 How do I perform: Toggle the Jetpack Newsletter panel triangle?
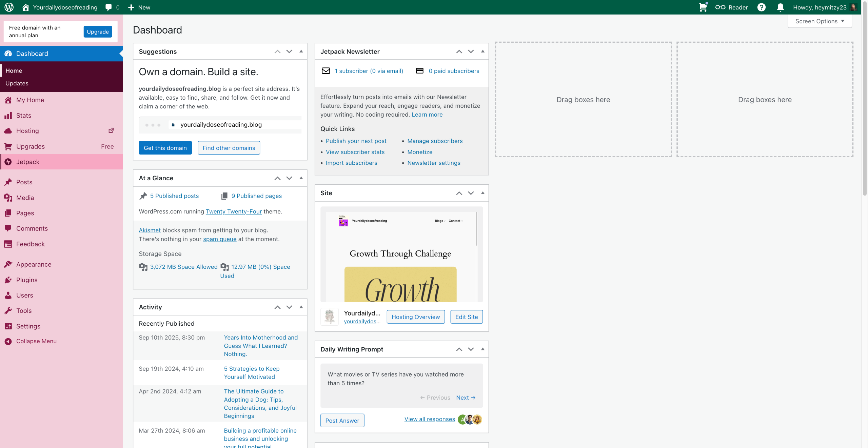483,52
